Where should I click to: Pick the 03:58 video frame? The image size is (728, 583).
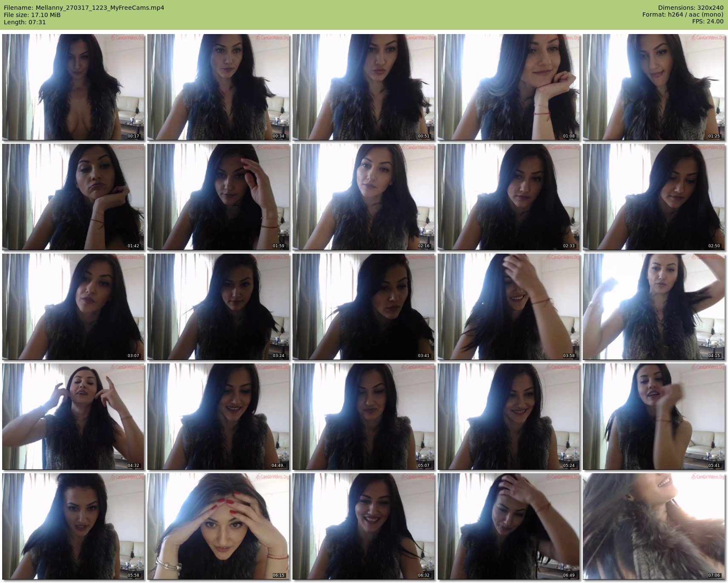509,306
